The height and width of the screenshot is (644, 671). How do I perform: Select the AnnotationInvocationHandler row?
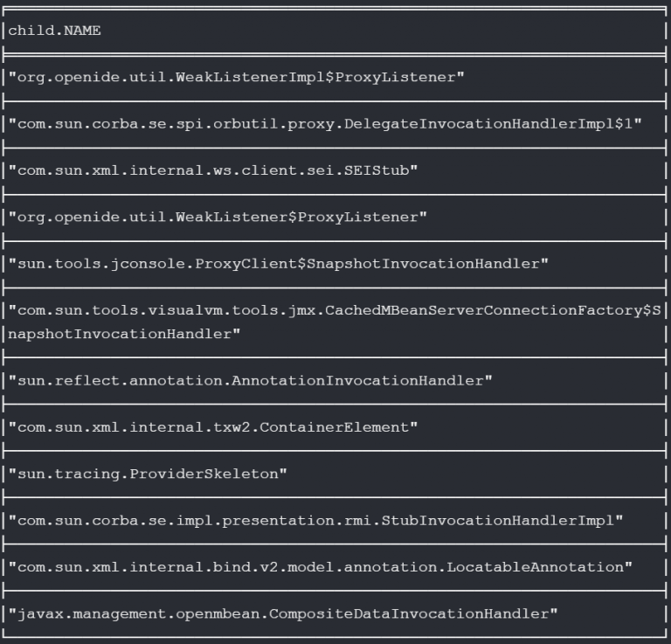click(x=250, y=380)
